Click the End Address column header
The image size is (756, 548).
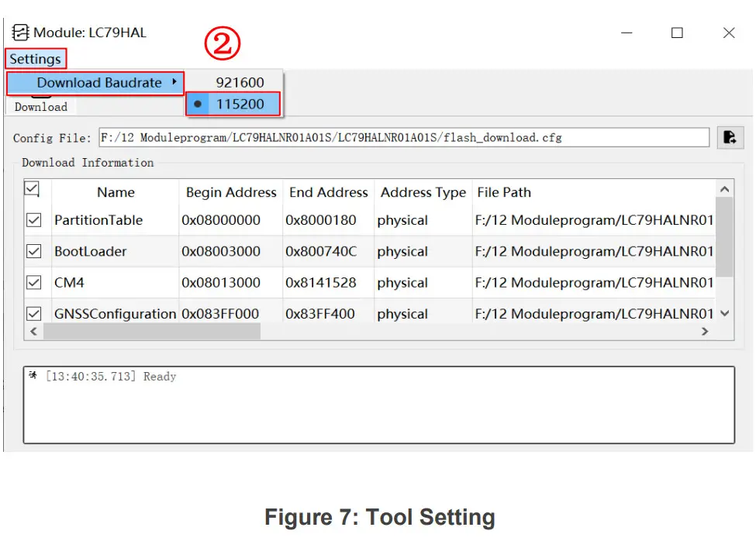click(328, 192)
